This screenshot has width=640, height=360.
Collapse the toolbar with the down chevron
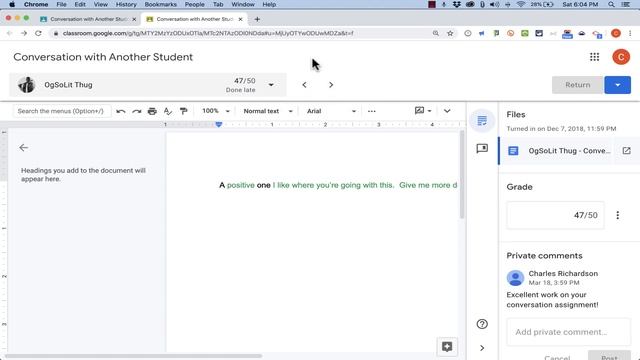point(447,111)
